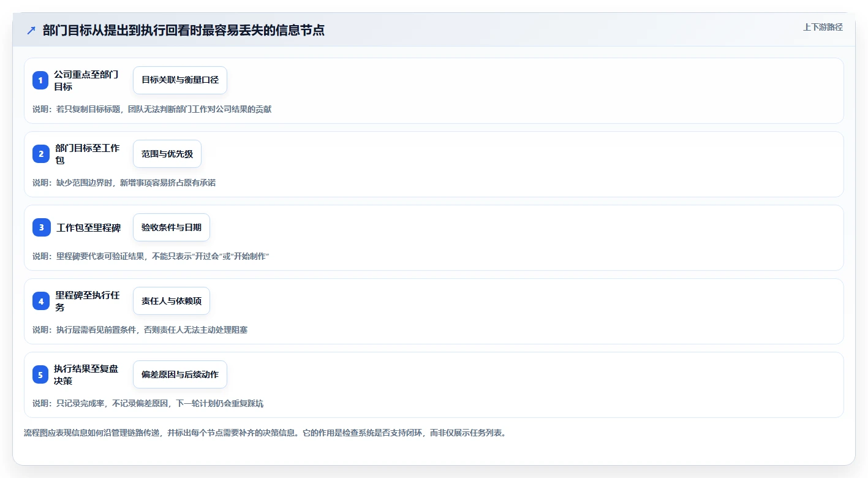The height and width of the screenshot is (478, 868).
Task: Click the 上下游路径 label
Action: pos(823,27)
